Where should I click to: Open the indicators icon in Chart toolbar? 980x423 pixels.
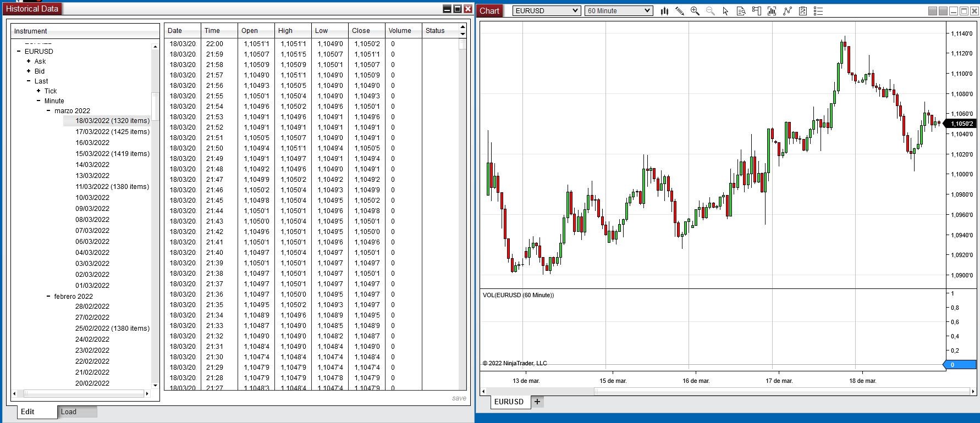pyautogui.click(x=772, y=11)
